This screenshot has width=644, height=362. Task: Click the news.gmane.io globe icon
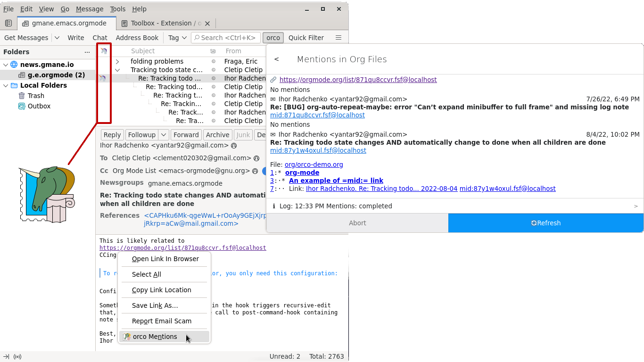14,65
